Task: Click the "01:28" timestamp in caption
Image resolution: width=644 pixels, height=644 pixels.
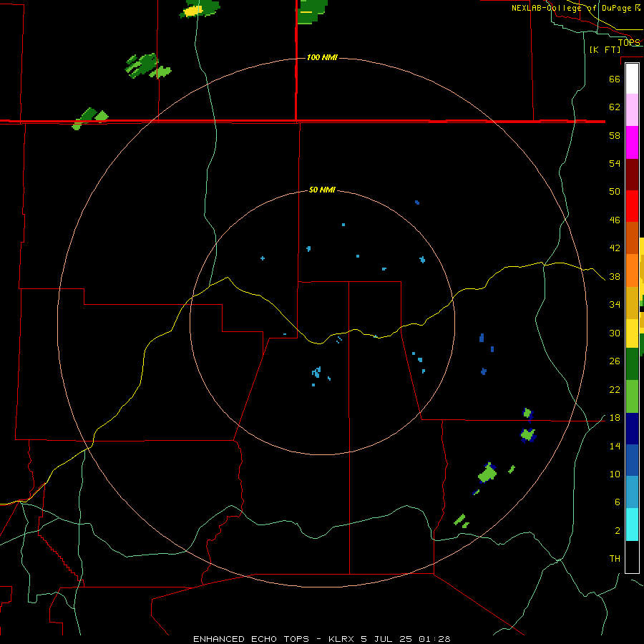Action: (434, 639)
